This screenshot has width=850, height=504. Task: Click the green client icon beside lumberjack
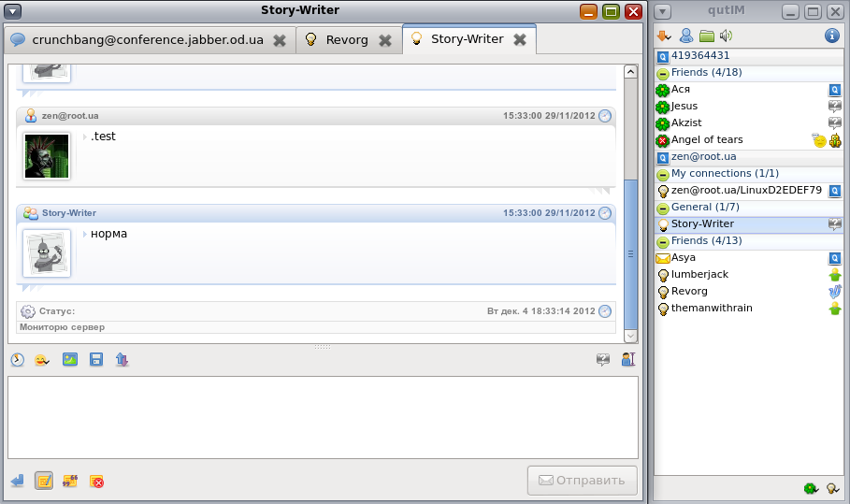pyautogui.click(x=835, y=275)
